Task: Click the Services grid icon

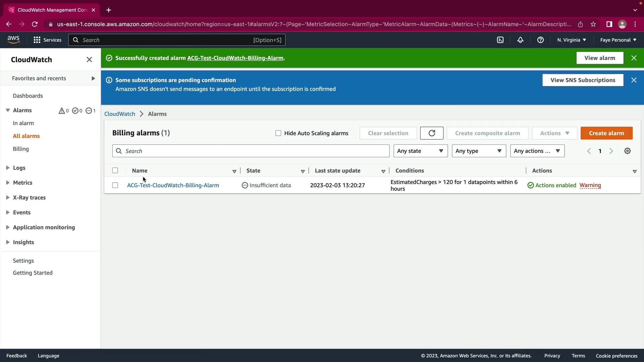Action: point(37,40)
